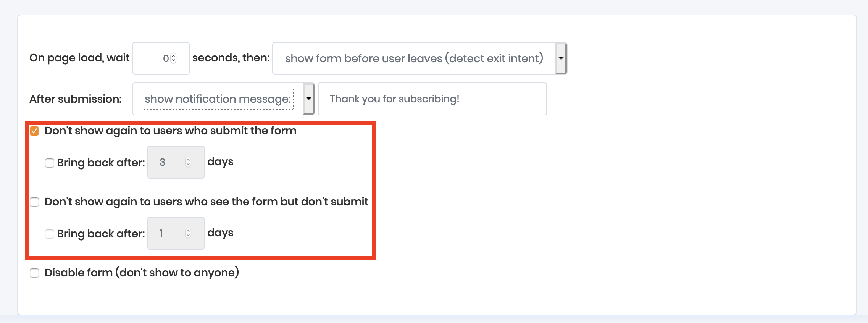Enable the "Bring back after" checkbox beside 3 days
Image resolution: width=868 pixels, height=323 pixels.
50,163
